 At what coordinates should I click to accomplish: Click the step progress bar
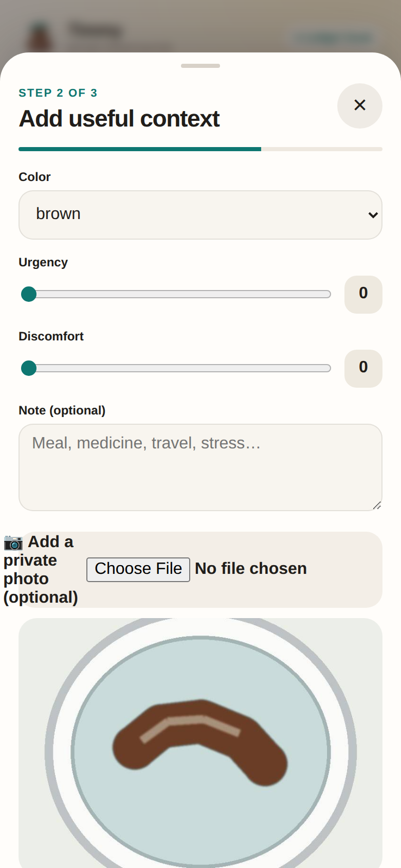[200, 149]
